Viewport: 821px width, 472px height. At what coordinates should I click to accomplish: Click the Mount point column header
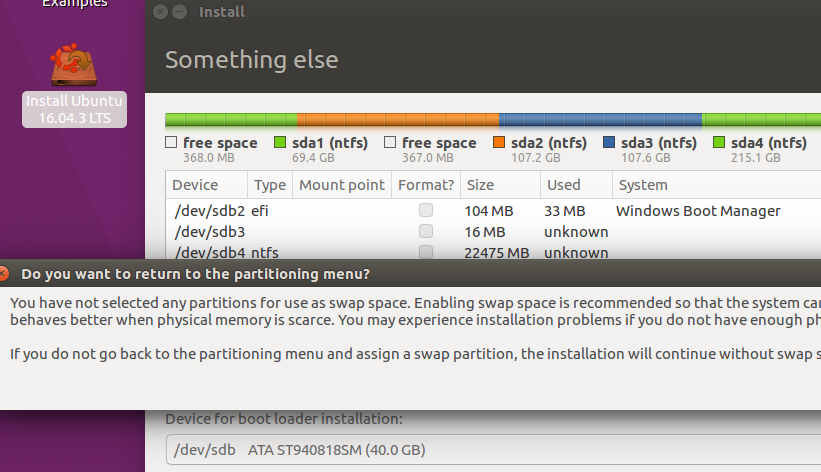[342, 185]
